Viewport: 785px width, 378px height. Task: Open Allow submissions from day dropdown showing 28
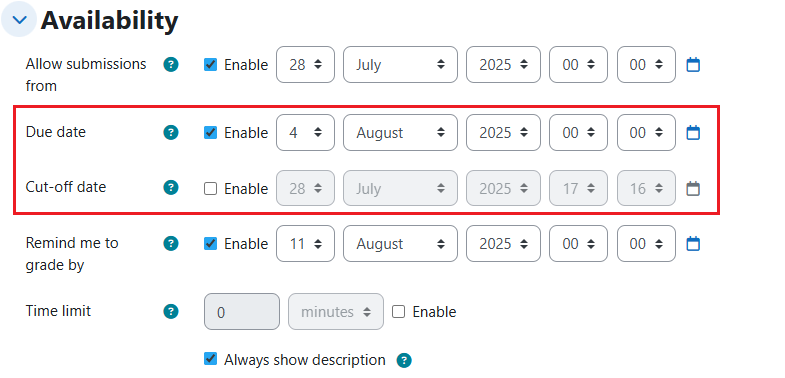coord(305,65)
